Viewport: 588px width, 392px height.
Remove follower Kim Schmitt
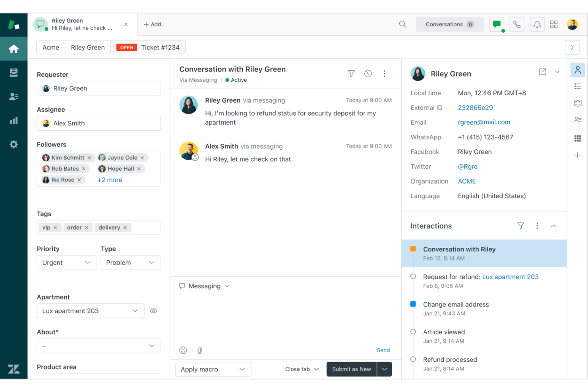tap(89, 158)
